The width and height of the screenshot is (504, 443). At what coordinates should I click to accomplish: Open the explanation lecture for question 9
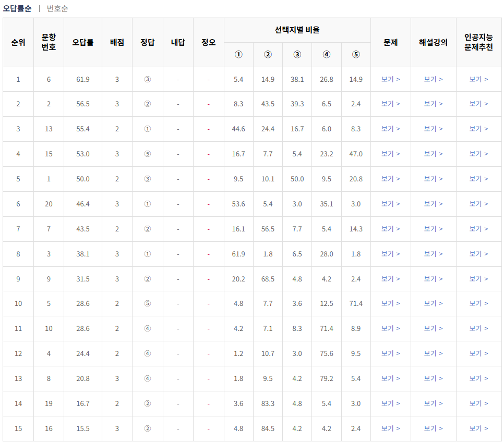click(434, 278)
